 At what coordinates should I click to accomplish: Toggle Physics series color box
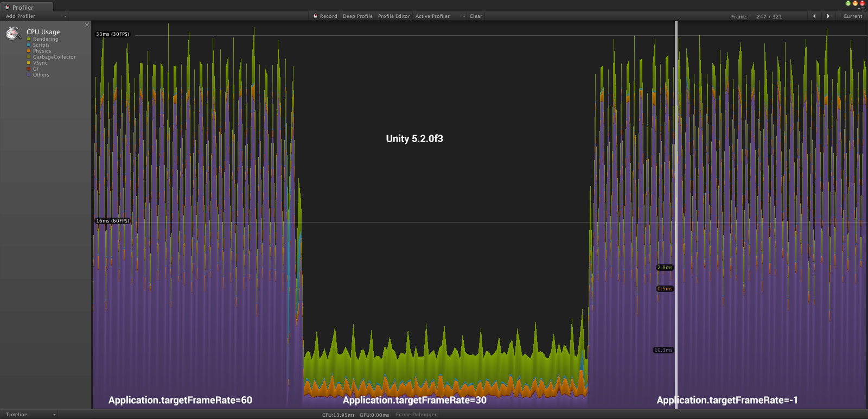point(29,51)
